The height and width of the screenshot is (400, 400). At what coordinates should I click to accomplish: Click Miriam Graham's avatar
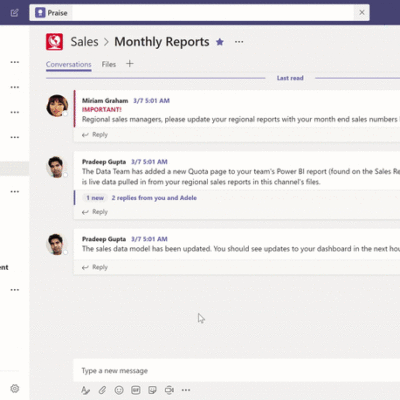pyautogui.click(x=57, y=105)
